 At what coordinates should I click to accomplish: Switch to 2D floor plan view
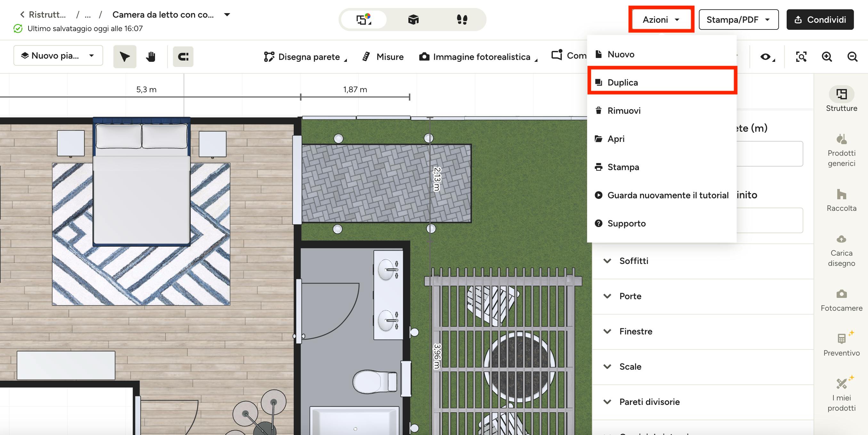(x=364, y=20)
